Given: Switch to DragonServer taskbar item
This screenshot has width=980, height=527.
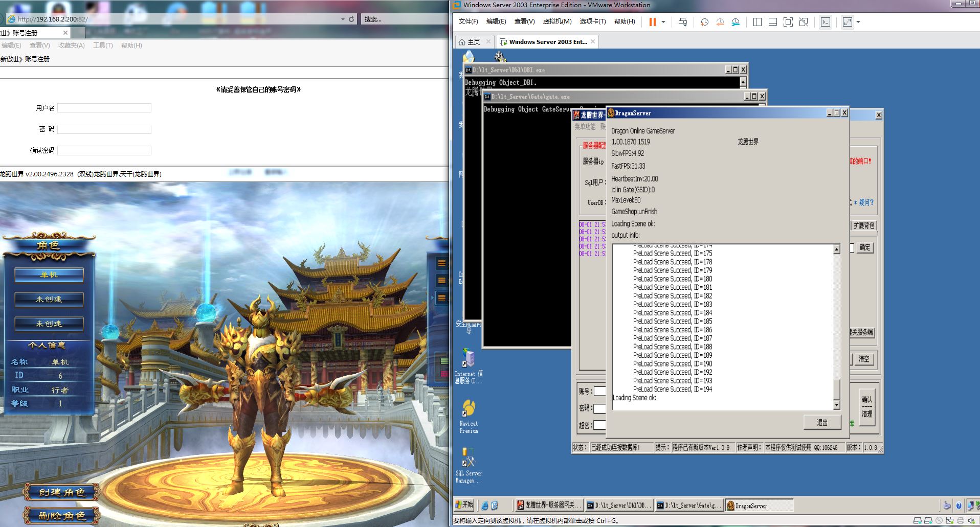Looking at the screenshot, I should click(x=759, y=506).
